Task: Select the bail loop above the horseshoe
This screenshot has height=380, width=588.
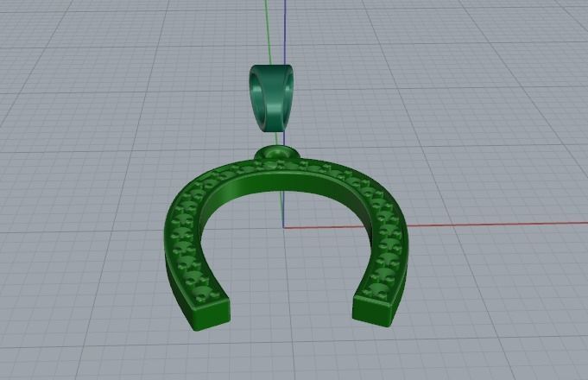Action: [271, 98]
